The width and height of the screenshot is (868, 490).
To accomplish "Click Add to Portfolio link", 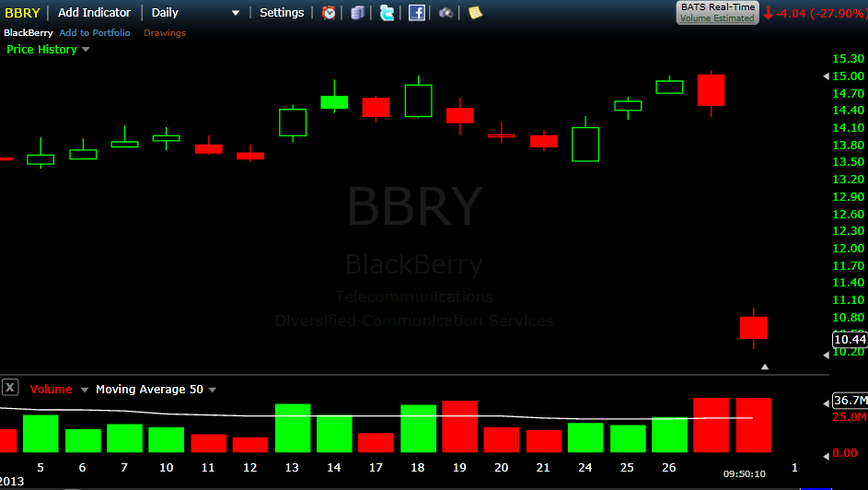I will (95, 32).
